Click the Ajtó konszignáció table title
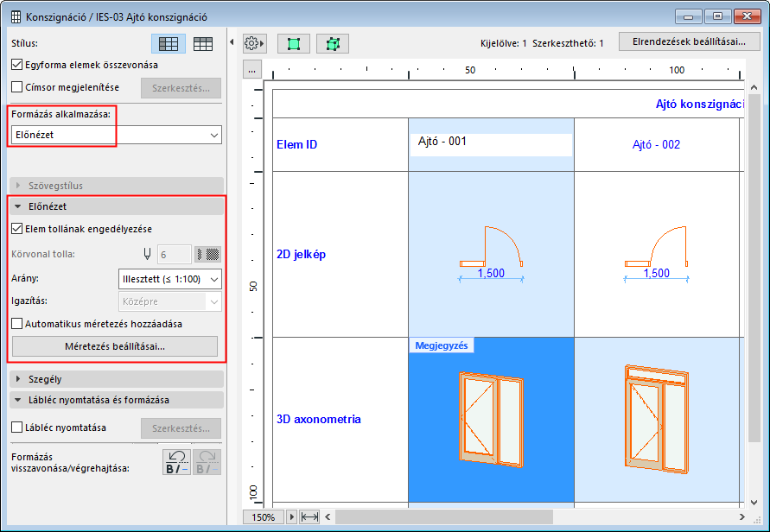This screenshot has width=770, height=532. tap(700, 104)
